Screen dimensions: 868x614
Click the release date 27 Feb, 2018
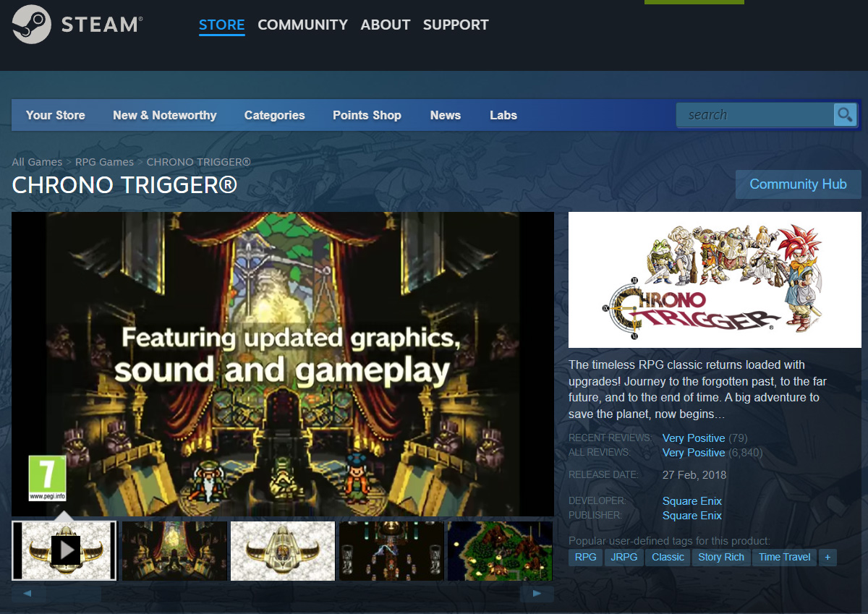(694, 475)
